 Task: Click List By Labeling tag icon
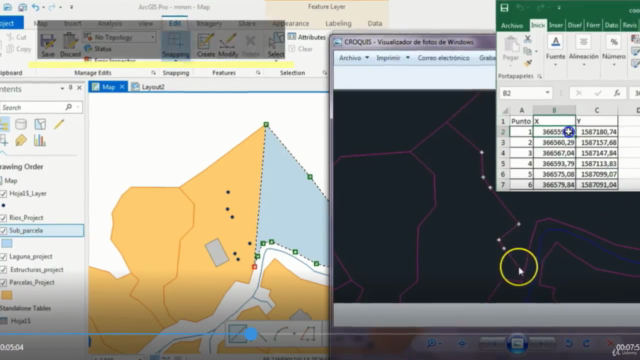tap(21, 141)
